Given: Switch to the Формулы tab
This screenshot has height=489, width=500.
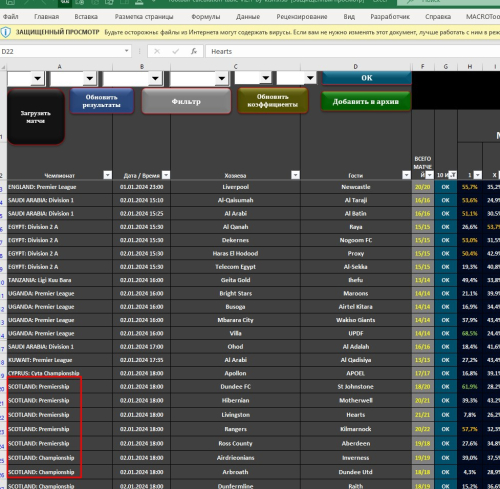Looking at the screenshot, I should (x=206, y=16).
